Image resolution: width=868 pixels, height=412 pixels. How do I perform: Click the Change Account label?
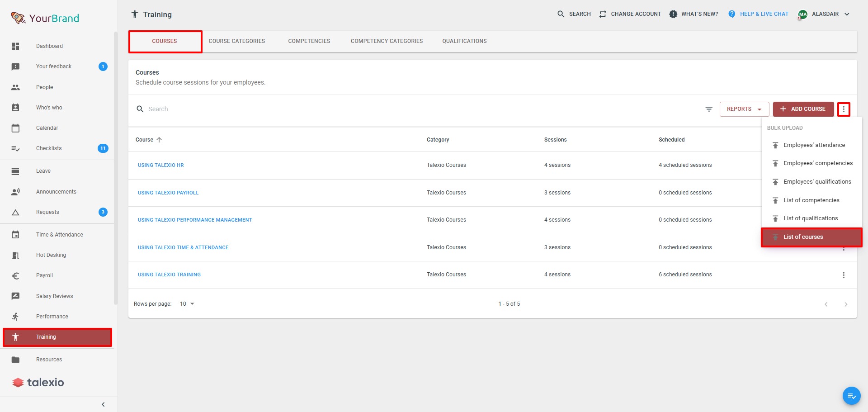[x=636, y=14]
